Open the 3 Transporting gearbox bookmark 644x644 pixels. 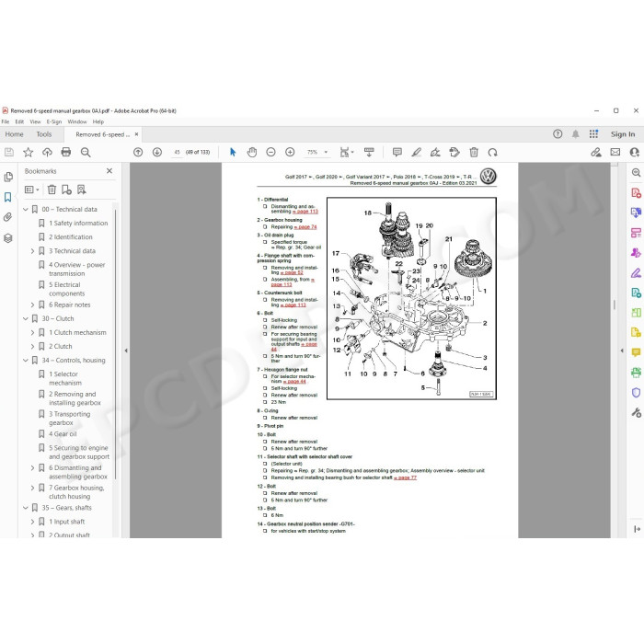pos(70,419)
